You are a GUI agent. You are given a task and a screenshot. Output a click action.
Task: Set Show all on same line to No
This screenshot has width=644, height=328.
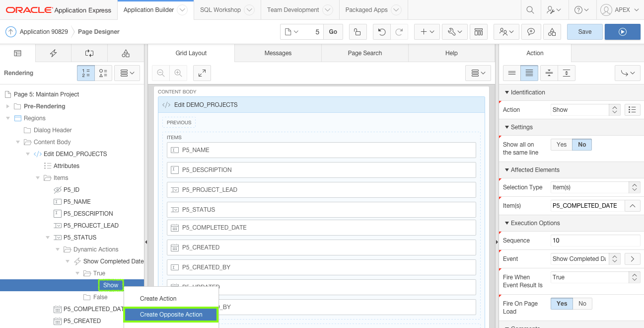tap(582, 145)
